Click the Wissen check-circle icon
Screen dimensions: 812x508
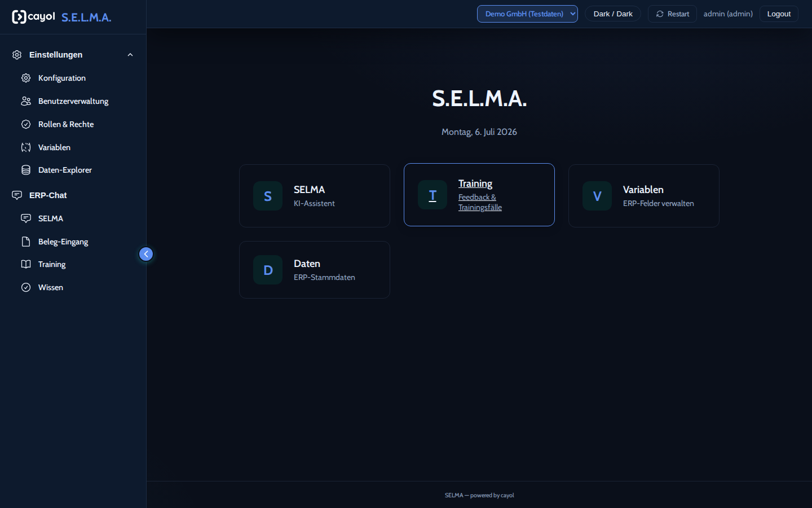[26, 287]
